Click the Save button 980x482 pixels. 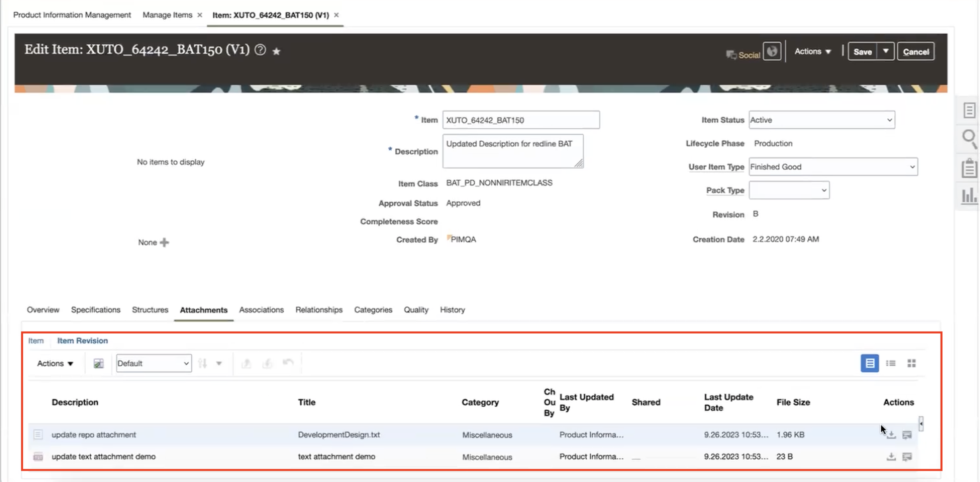[x=862, y=52]
